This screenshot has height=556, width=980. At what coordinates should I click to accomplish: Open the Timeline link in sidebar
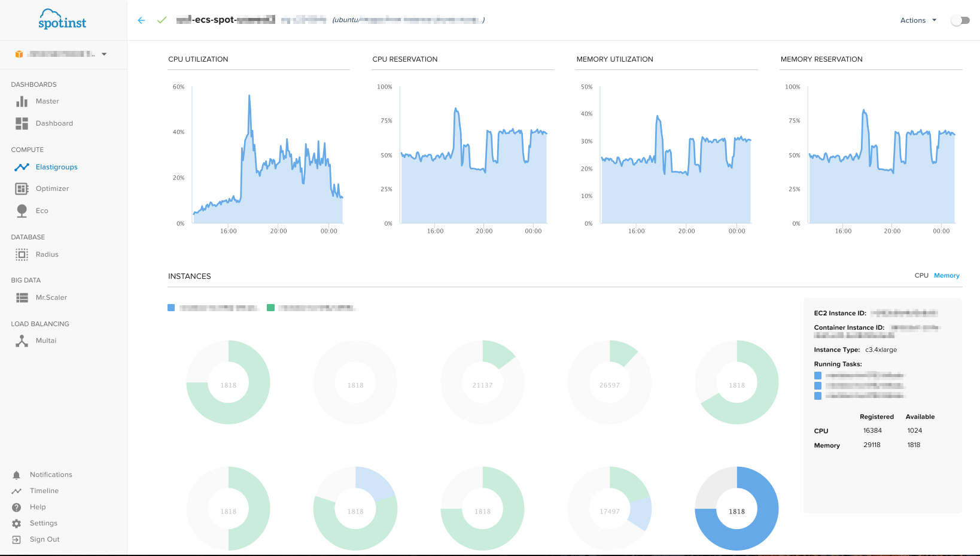pos(44,491)
